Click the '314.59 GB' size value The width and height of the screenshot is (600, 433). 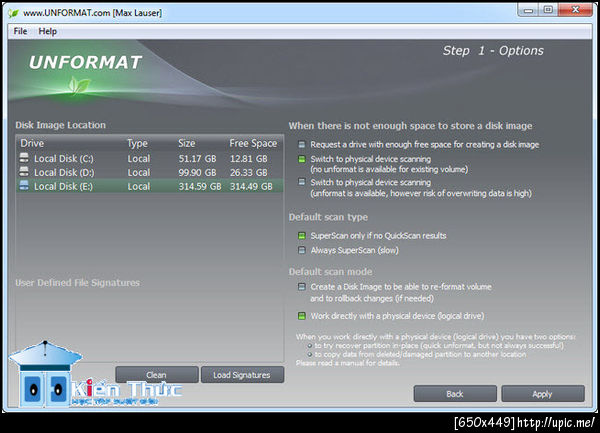[x=200, y=187]
